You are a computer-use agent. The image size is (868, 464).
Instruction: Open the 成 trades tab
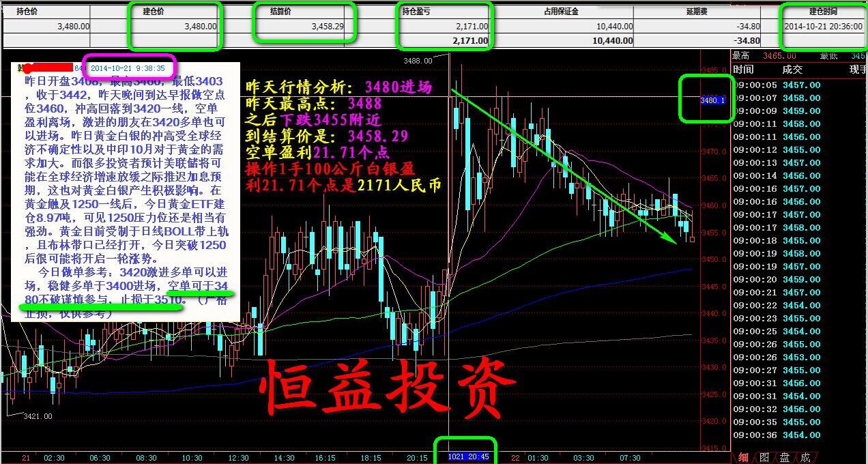[805, 457]
